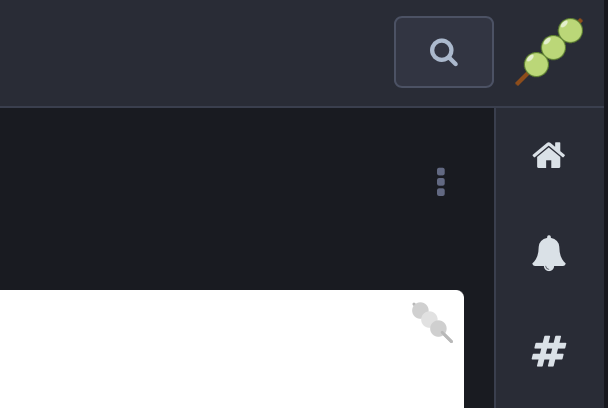
Task: Click the faded dango logo in card corner
Action: click(432, 322)
